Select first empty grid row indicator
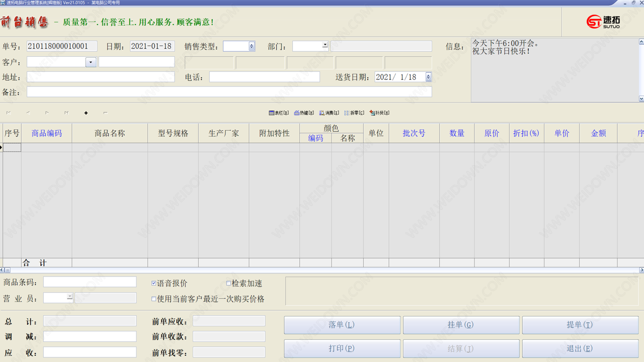The height and width of the screenshot is (362, 644). point(2,147)
